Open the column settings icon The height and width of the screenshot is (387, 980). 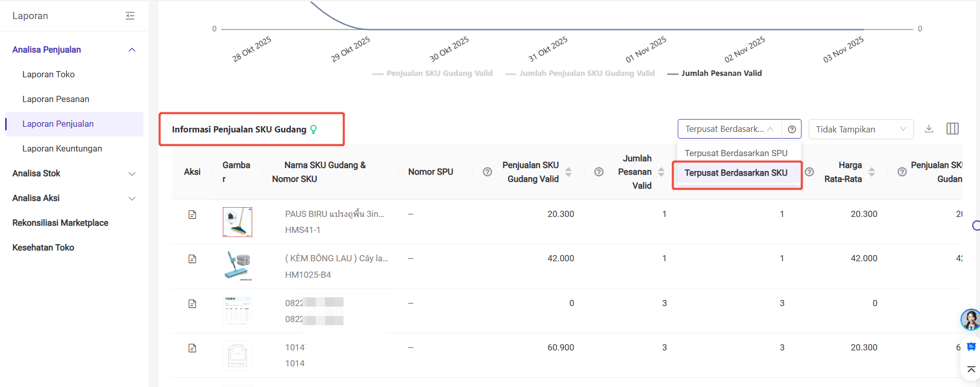[952, 129]
